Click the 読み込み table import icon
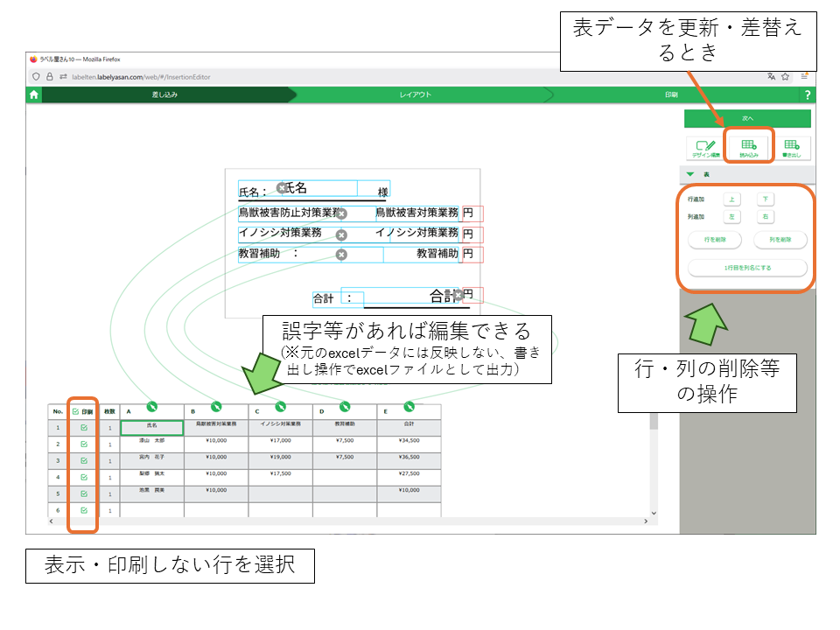Image resolution: width=840 pixels, height=630 pixels. coord(748,147)
